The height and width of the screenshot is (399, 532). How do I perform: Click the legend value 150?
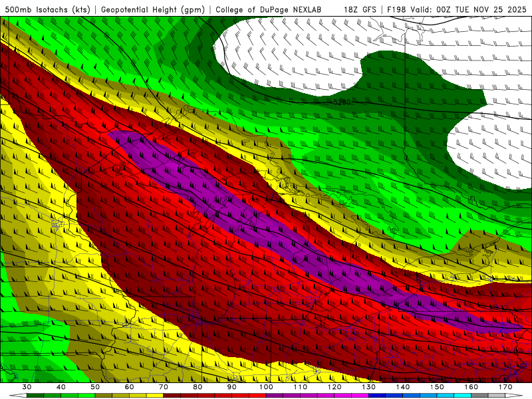pyautogui.click(x=437, y=387)
